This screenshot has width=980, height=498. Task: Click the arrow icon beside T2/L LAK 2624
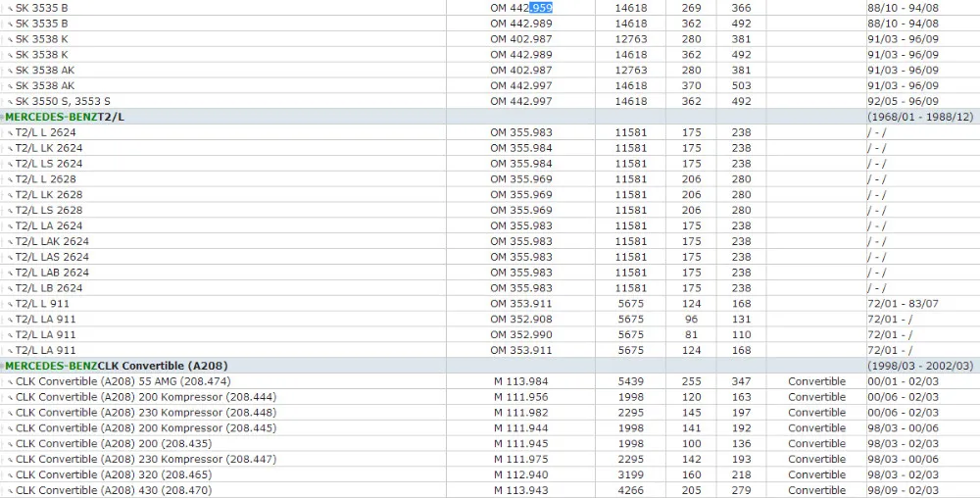point(10,242)
